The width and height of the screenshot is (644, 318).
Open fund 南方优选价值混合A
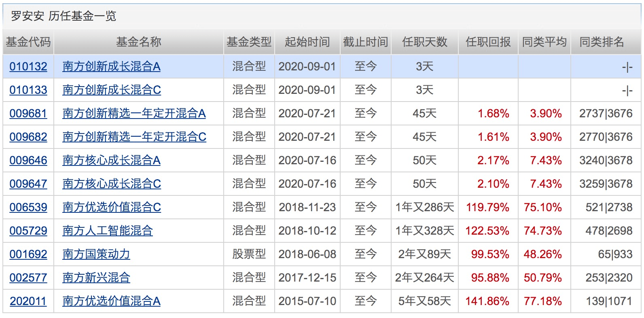tap(111, 301)
